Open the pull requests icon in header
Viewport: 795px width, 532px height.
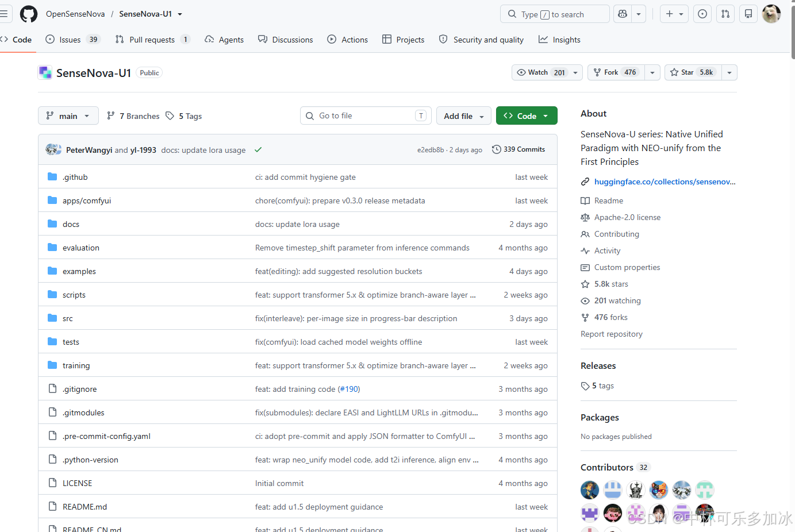click(725, 14)
